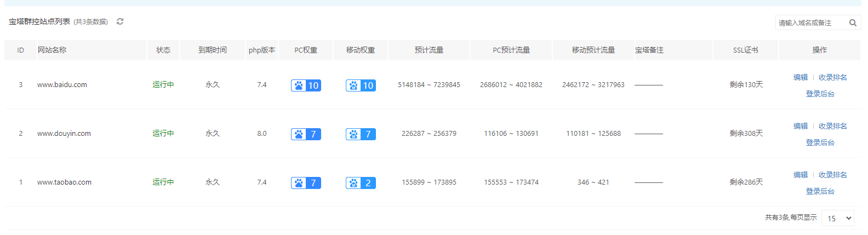Select the site name www.taobao.com
The image size is (868, 235).
click(64, 182)
